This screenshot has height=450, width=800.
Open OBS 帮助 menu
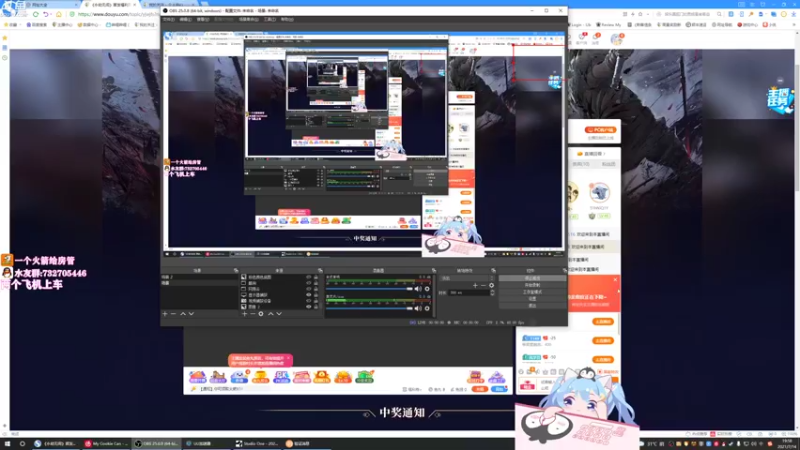click(287, 19)
